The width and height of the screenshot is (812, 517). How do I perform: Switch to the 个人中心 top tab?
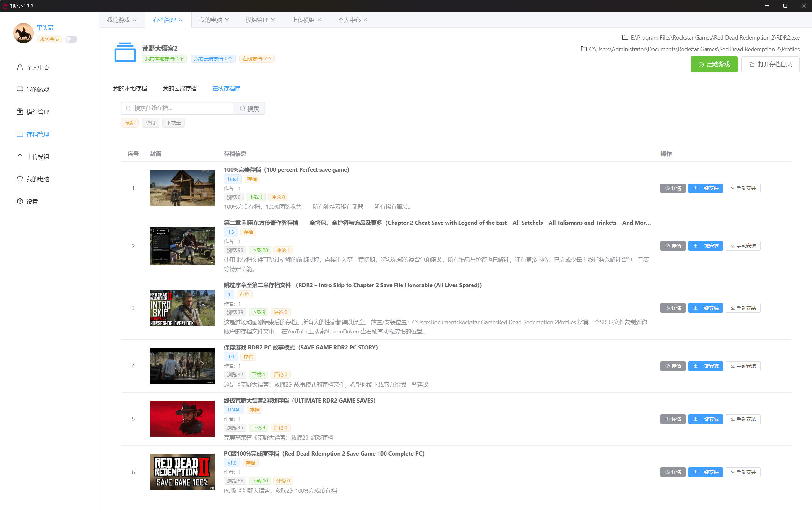349,20
